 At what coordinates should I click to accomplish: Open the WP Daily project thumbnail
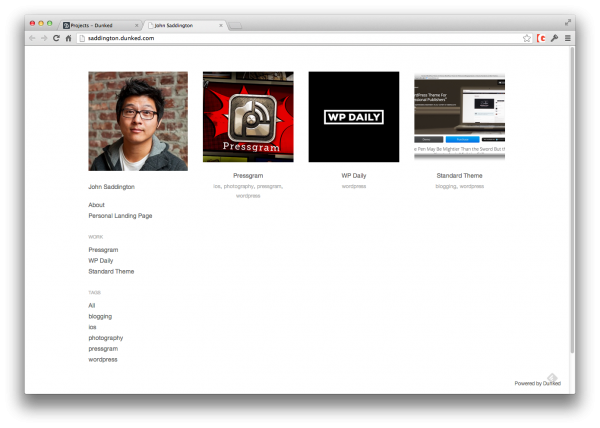tap(354, 117)
